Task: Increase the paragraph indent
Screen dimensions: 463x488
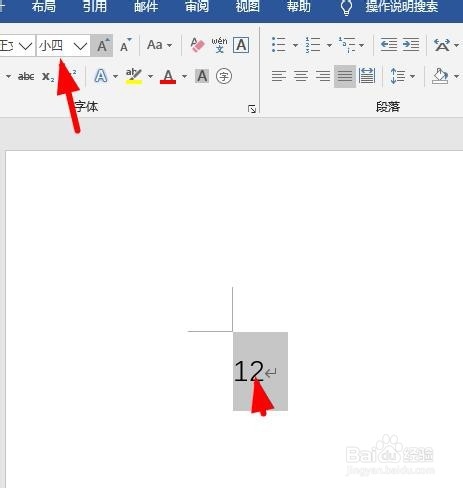Action: pos(411,45)
